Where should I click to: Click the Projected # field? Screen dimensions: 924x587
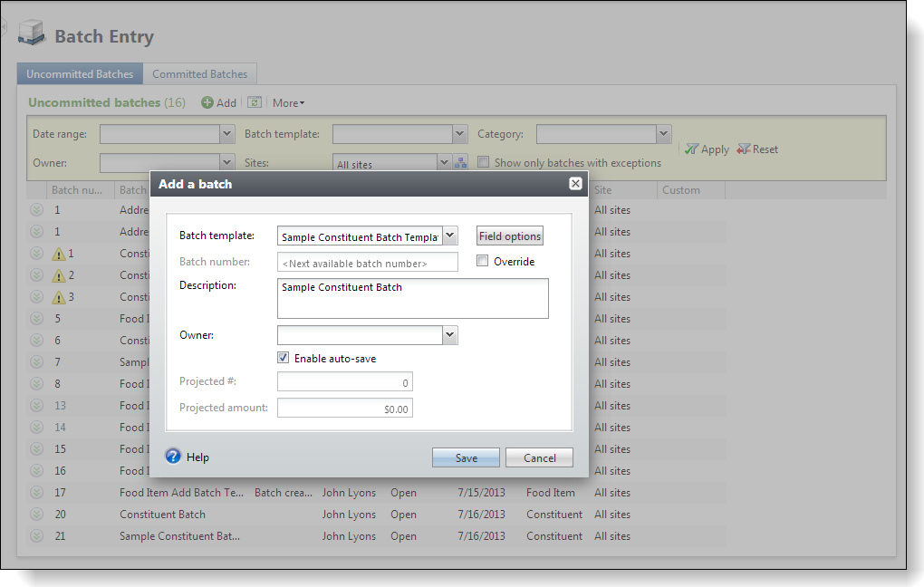click(345, 382)
